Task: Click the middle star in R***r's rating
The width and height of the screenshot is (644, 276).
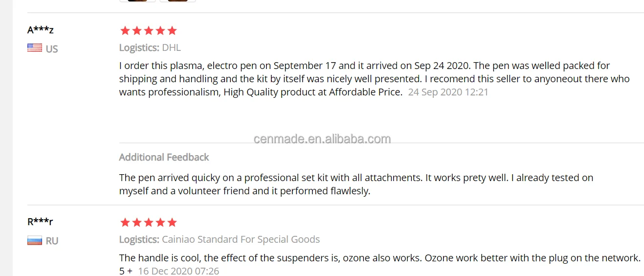Action: tap(149, 223)
